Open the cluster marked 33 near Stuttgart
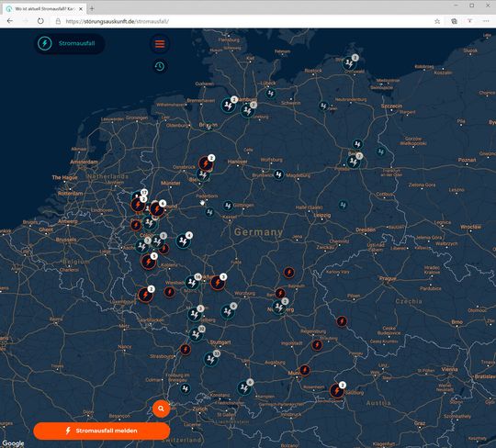 coord(211,359)
